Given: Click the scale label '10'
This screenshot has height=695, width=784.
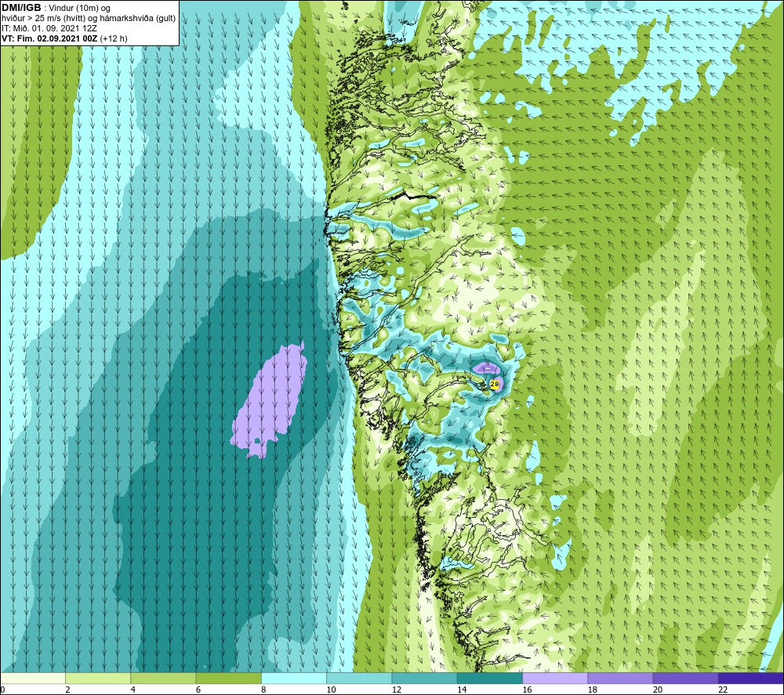Looking at the screenshot, I should point(331,690).
